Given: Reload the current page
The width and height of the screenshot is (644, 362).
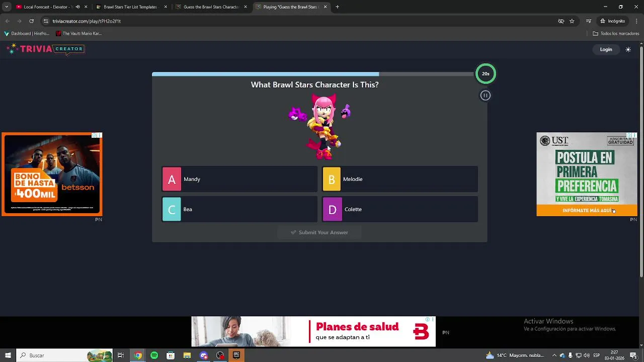Looking at the screenshot, I should (31, 21).
